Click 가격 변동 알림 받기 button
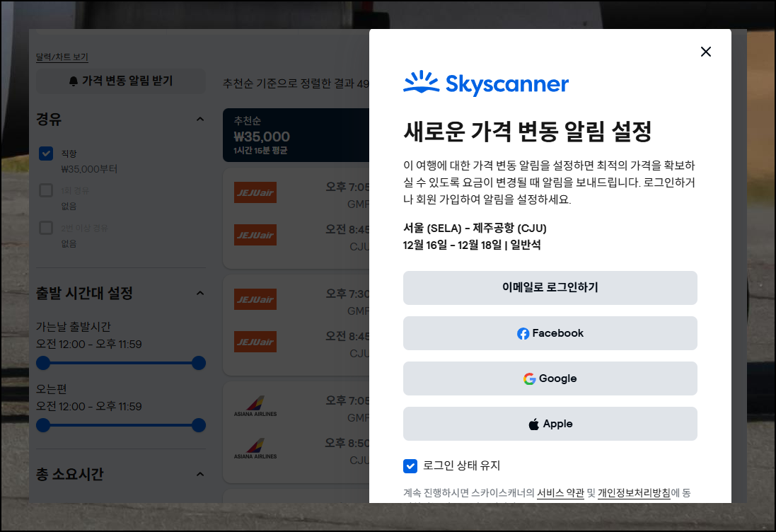The image size is (776, 532). click(x=121, y=81)
